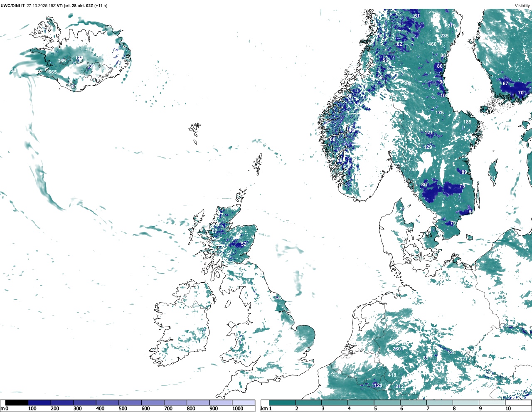
Task: Click the '665' value on Iceland
Action: point(52,72)
